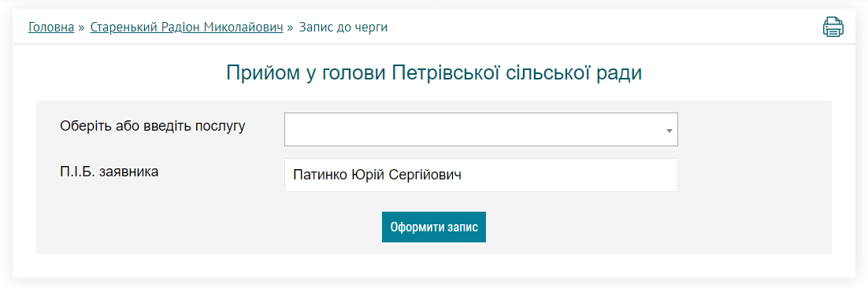Click the П.І.Б. заявника label

click(109, 172)
